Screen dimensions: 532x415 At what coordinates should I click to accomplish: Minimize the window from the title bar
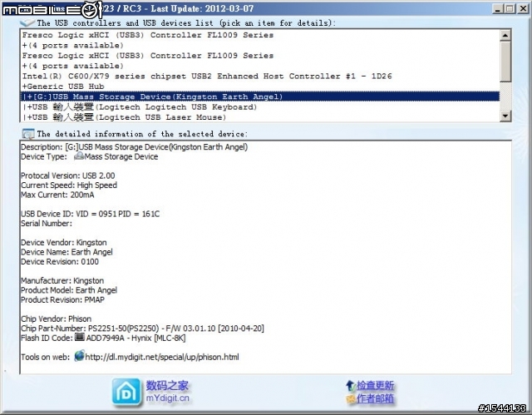pyautogui.click(x=497, y=8)
